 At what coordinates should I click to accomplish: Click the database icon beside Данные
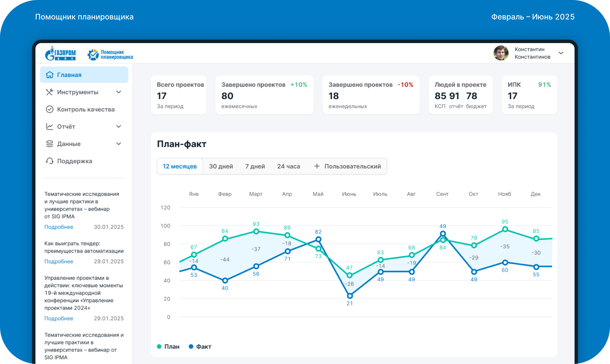(50, 144)
